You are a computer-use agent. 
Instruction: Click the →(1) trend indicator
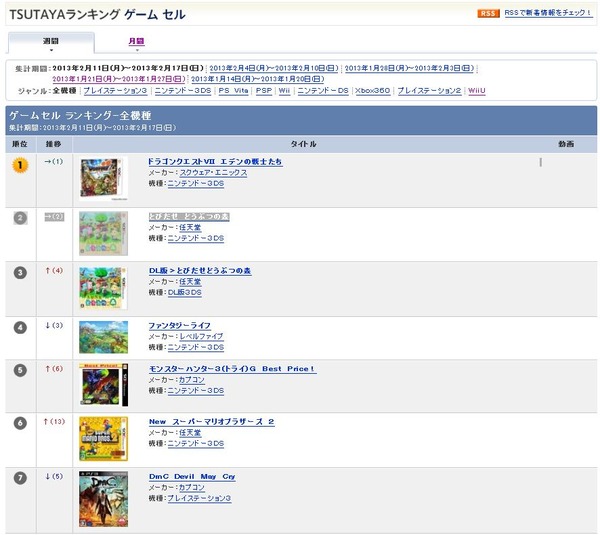[x=54, y=161]
